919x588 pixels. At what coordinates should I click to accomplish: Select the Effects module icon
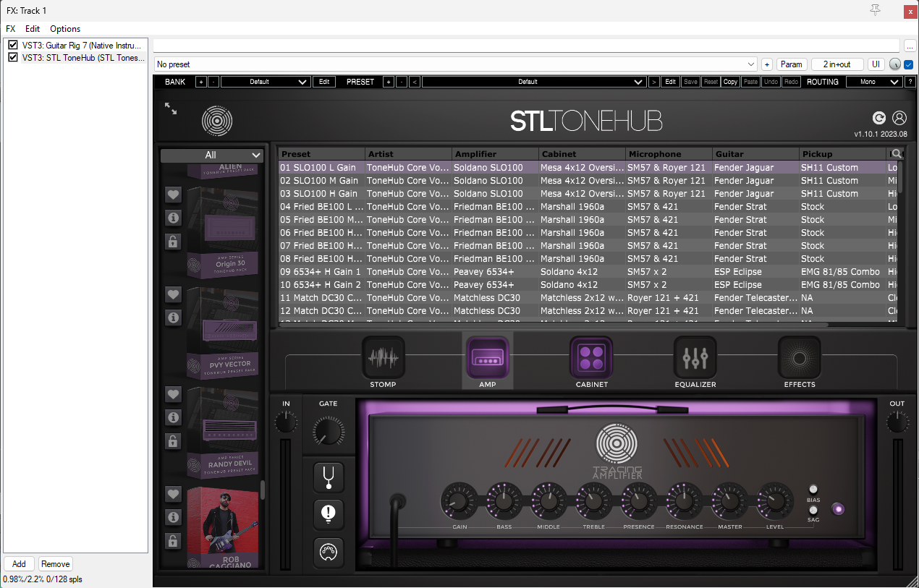coord(800,357)
